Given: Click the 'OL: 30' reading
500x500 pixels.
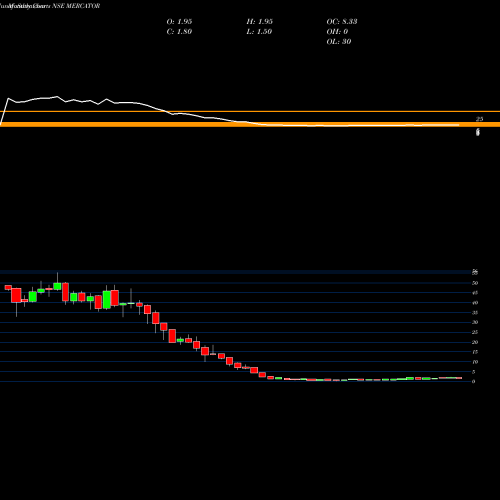Looking at the screenshot, I should (339, 41).
